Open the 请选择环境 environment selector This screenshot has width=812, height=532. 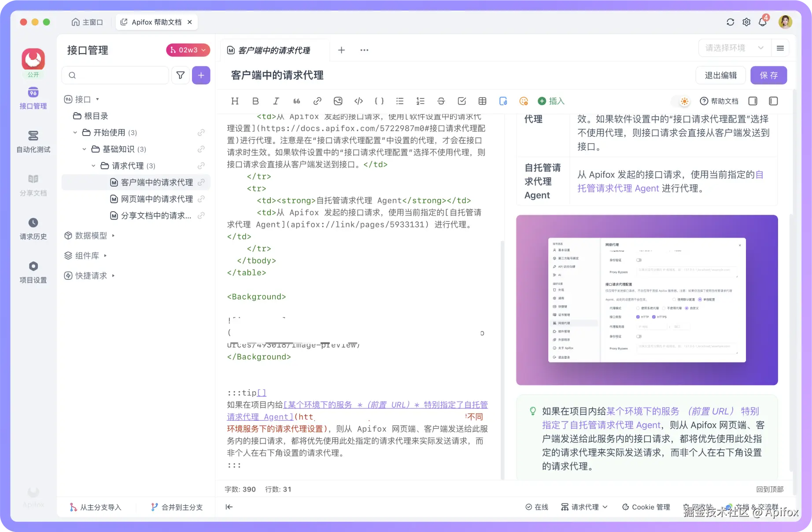point(732,48)
